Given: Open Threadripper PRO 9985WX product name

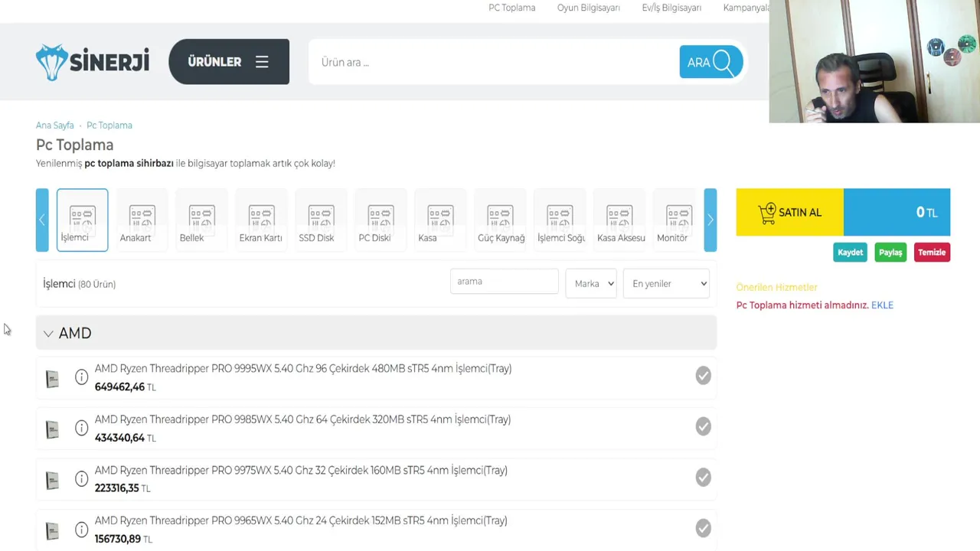Looking at the screenshot, I should 302,419.
